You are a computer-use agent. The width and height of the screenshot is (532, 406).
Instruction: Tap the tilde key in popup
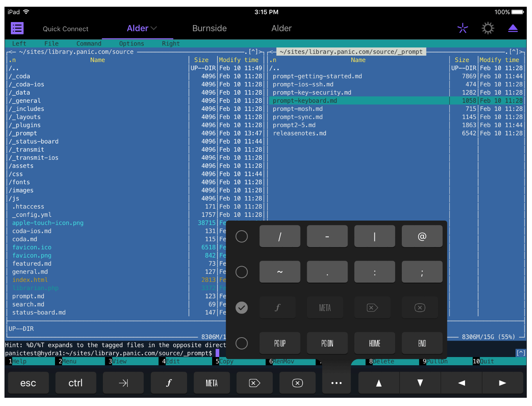coord(280,272)
